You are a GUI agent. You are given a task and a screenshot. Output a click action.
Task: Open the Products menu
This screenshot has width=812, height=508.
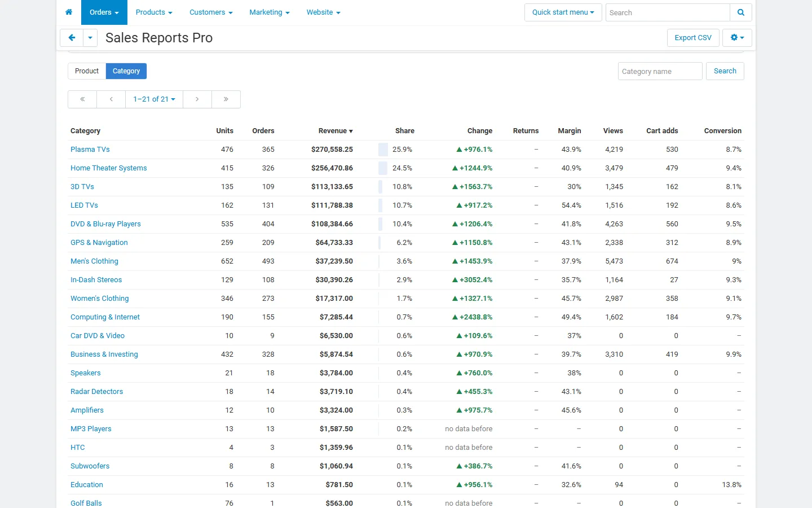click(x=154, y=12)
